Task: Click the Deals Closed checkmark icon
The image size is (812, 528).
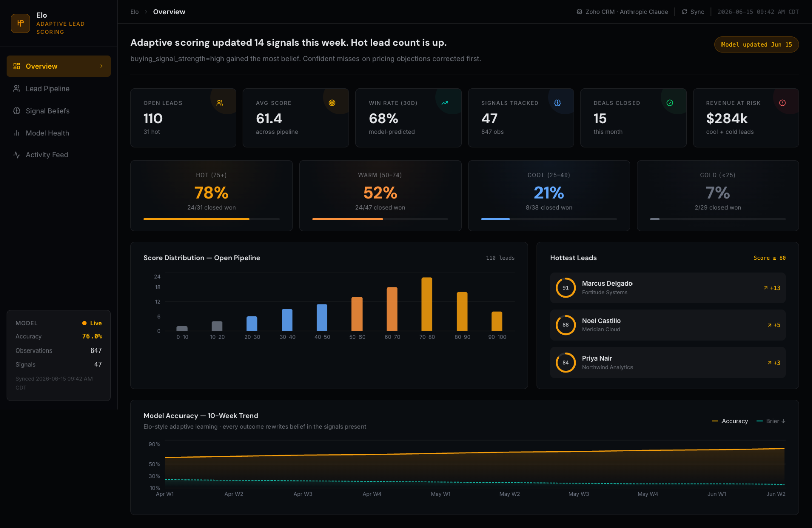Action: (x=670, y=103)
